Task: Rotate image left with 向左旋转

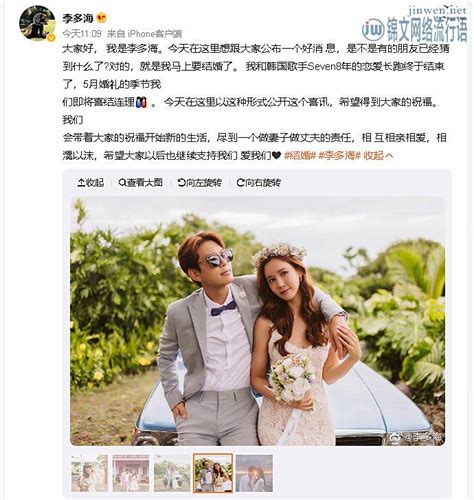Action: 200,182
